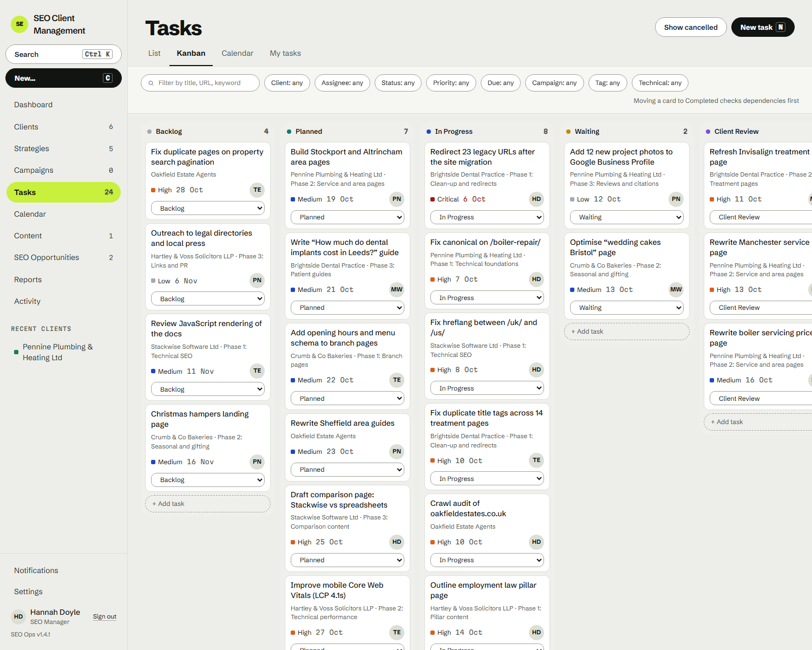Switch to the Calendar view tab
The height and width of the screenshot is (650, 812).
237,53
